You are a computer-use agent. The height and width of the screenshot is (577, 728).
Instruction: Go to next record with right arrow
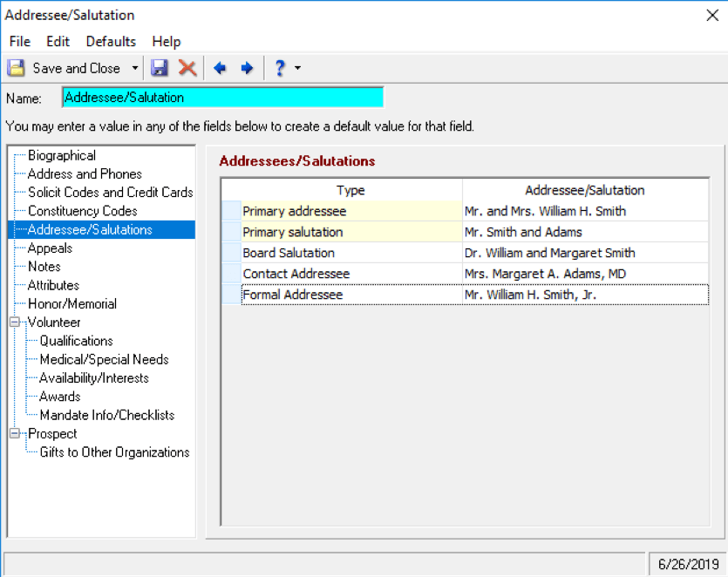[247, 68]
